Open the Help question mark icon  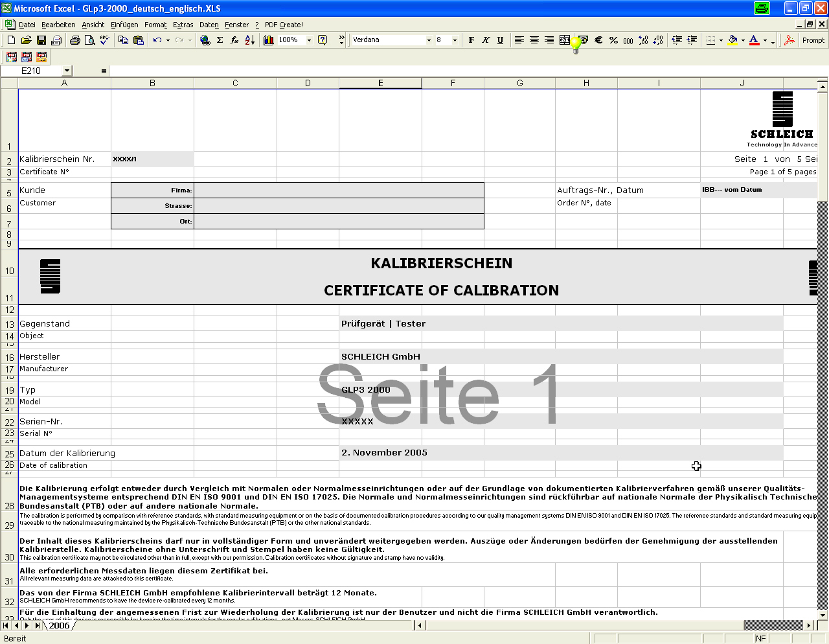point(323,40)
